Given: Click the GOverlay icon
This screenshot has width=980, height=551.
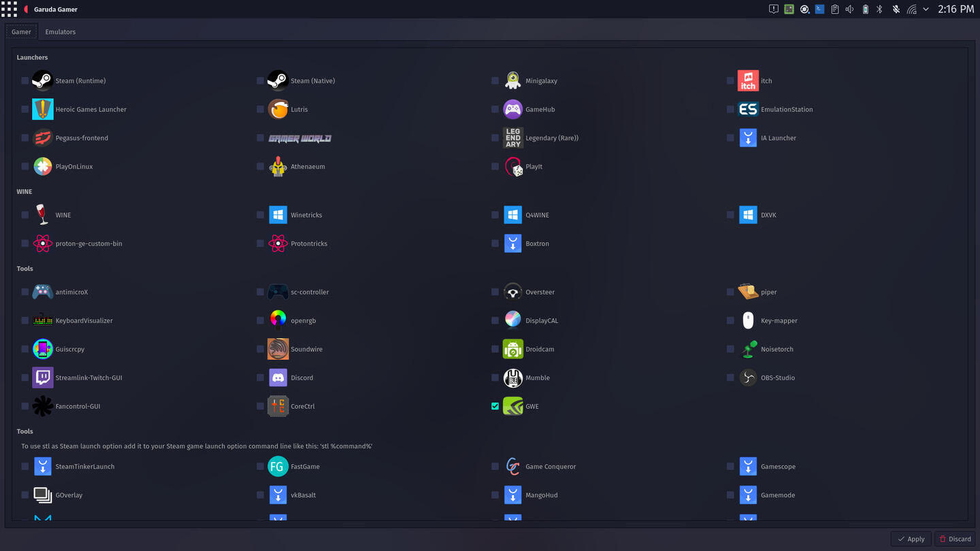Looking at the screenshot, I should (x=43, y=495).
